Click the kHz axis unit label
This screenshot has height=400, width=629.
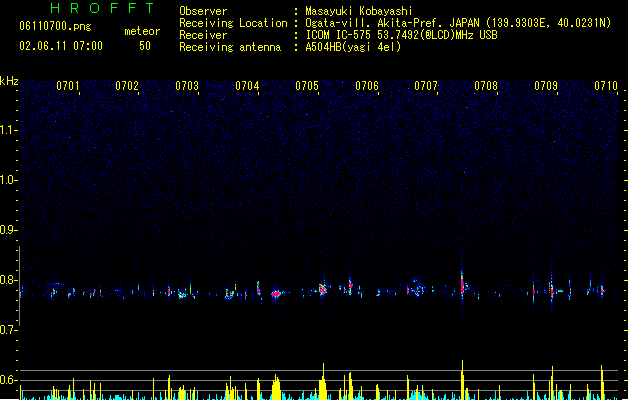(x=9, y=81)
